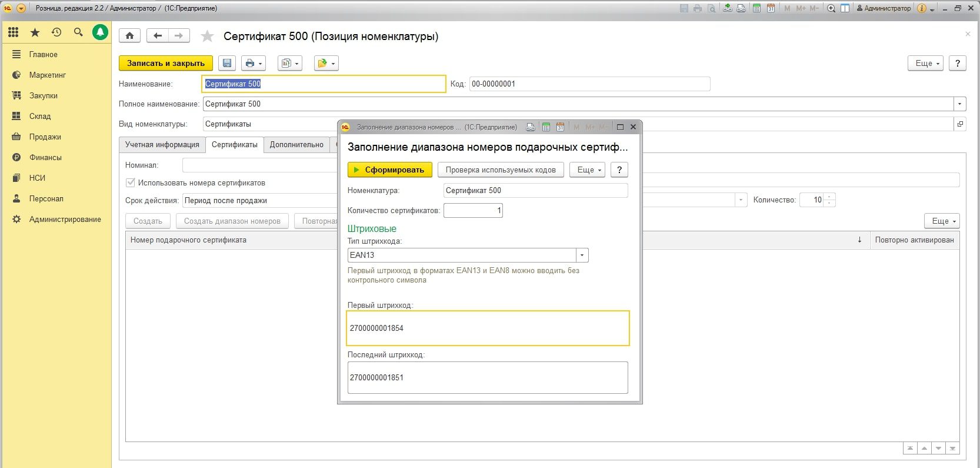The image size is (980, 468).
Task: Click the 'Последний штрихкод' input field
Action: click(x=487, y=377)
